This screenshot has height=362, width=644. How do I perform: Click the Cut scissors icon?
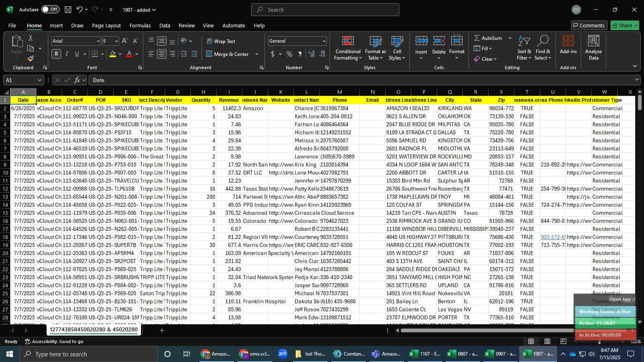[30, 38]
